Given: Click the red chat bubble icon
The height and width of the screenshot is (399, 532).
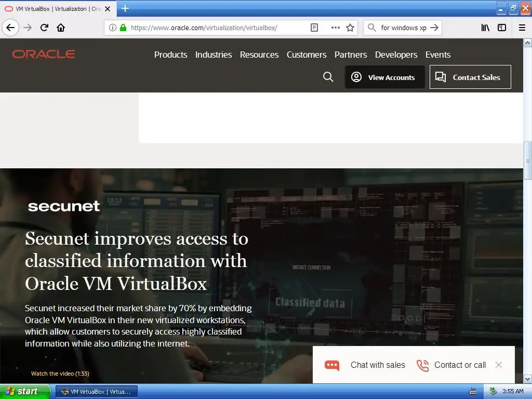Looking at the screenshot, I should coord(332,365).
